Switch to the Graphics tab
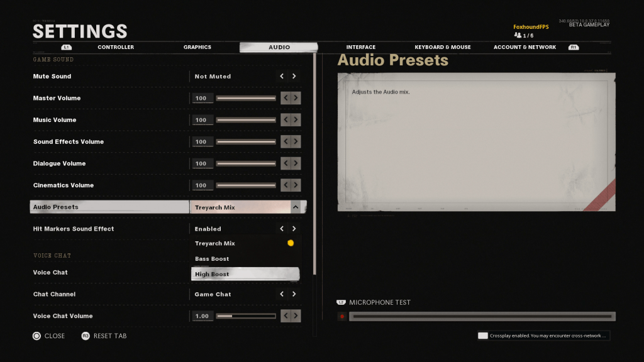This screenshot has height=362, width=644. pyautogui.click(x=197, y=47)
